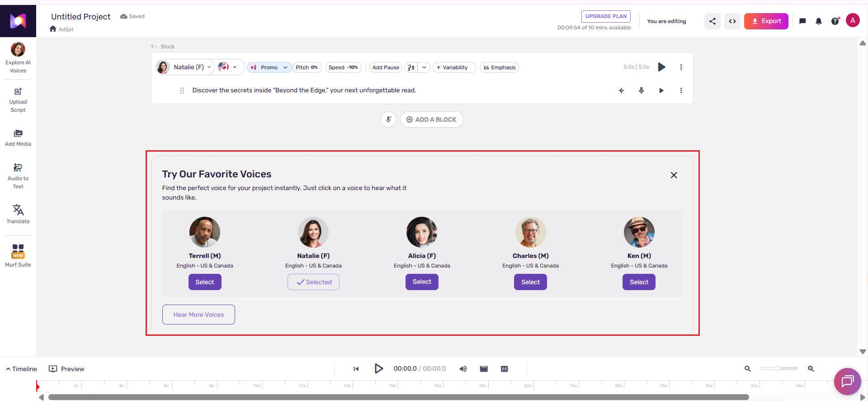Expand the Natalie (F) voice dropdown
This screenshot has height=401, width=868.
coord(184,67)
